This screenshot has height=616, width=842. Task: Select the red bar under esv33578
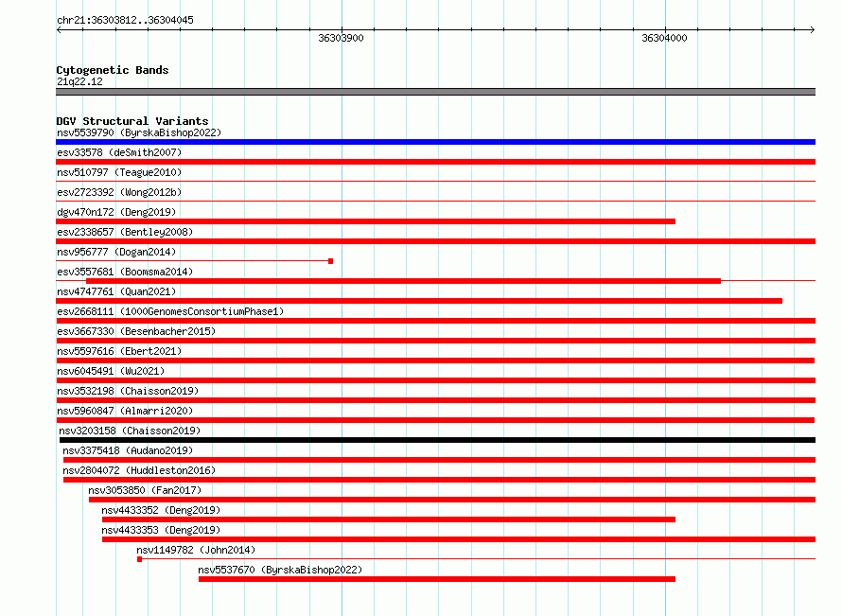click(x=435, y=162)
